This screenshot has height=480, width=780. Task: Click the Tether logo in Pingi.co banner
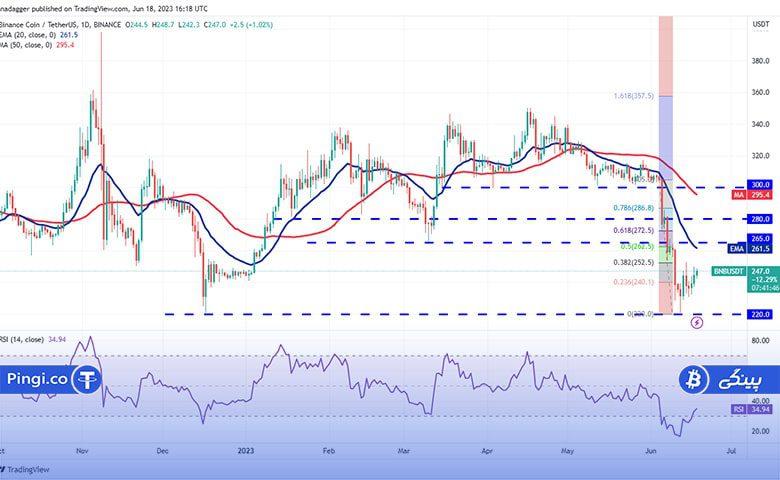[87, 380]
